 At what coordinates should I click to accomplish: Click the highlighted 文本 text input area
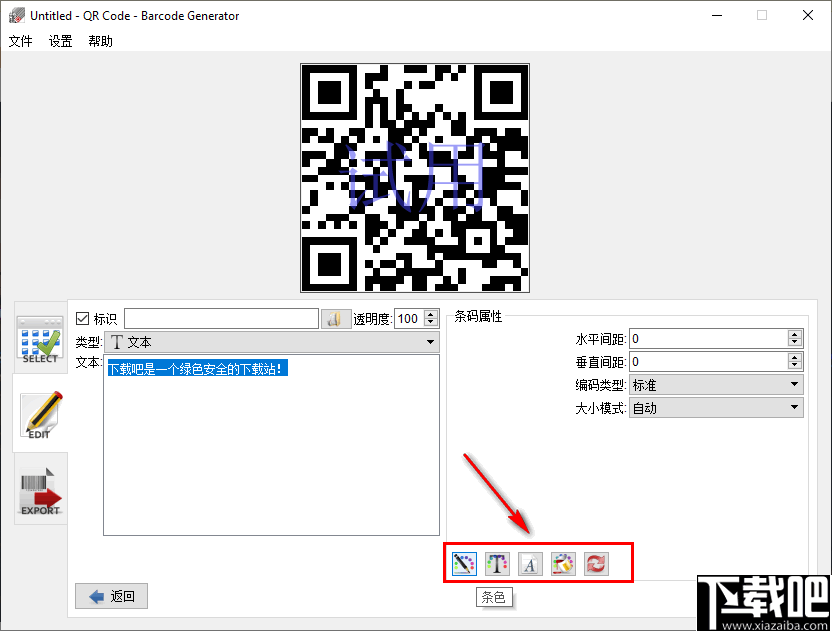pyautogui.click(x=197, y=368)
